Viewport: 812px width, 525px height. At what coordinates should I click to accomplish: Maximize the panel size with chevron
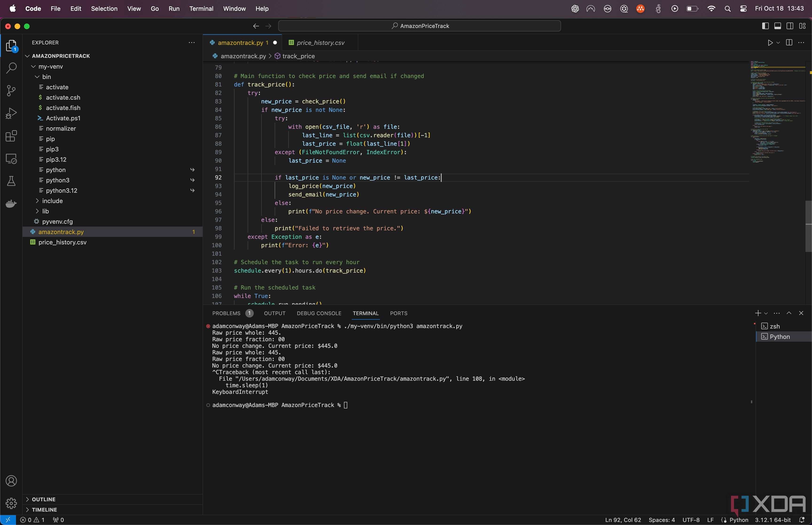click(x=789, y=313)
